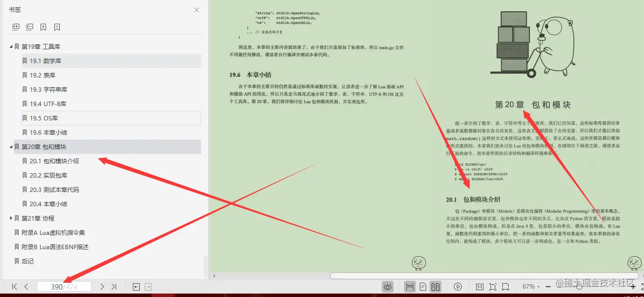Viewport: 644px width, 297px height.
Task: Select the expand all bookmarks icon
Action: pyautogui.click(x=15, y=27)
